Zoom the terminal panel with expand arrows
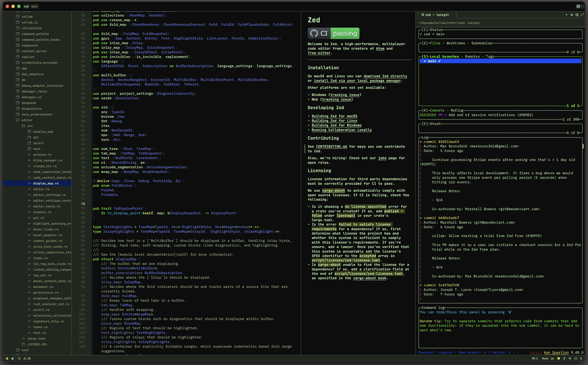 click(x=582, y=15)
